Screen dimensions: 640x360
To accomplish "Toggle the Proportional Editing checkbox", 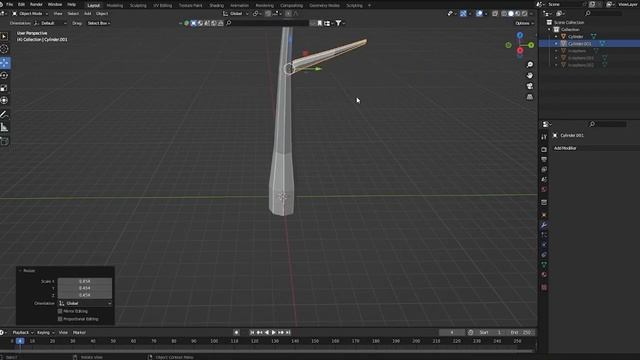I will point(60,319).
